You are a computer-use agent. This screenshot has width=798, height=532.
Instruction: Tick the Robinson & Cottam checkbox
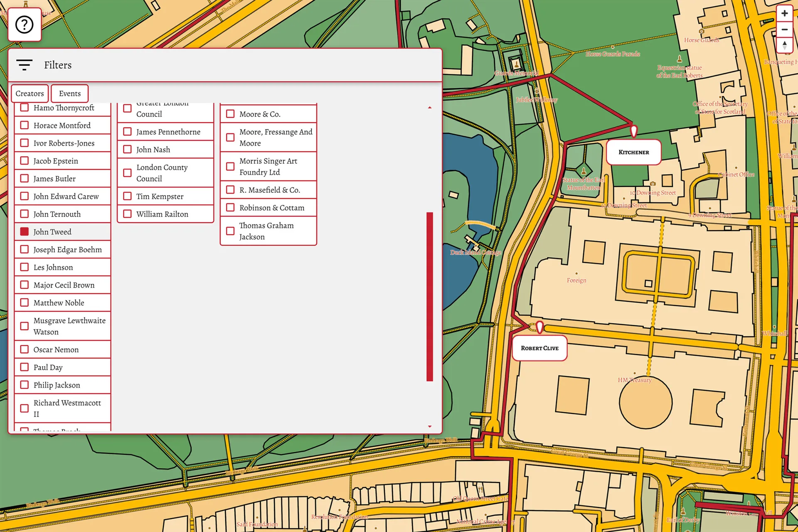(x=230, y=207)
